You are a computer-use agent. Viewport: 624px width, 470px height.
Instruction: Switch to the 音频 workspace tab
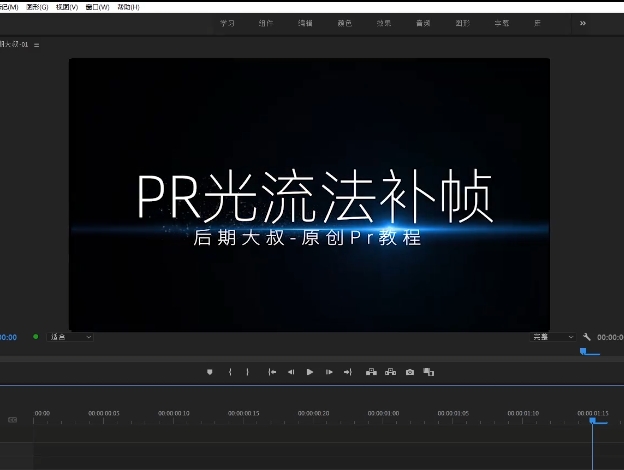pyautogui.click(x=423, y=23)
